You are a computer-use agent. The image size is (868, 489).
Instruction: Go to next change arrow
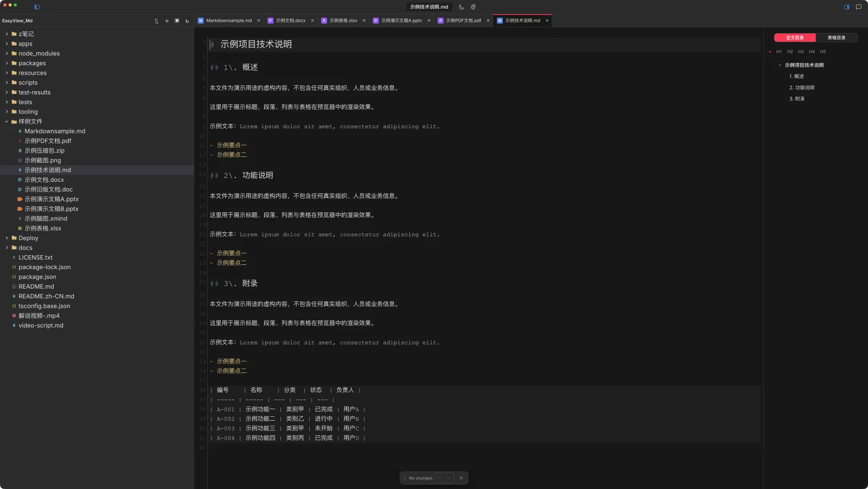(x=449, y=478)
